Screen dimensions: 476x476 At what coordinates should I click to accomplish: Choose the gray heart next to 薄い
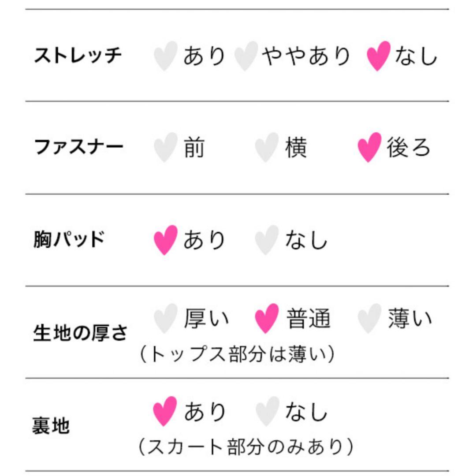click(369, 319)
